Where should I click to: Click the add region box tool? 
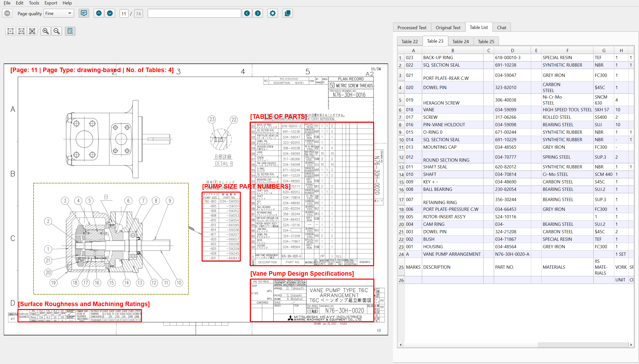click(10, 31)
